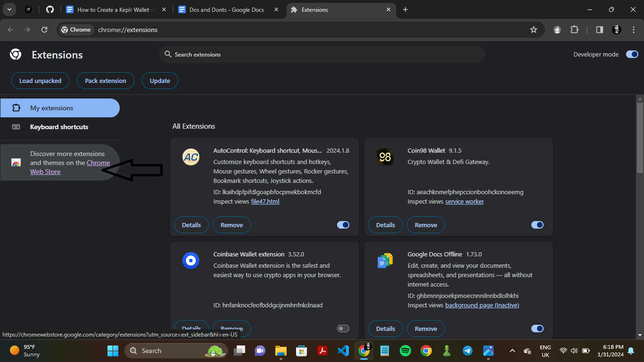Turn off Developer mode
The width and height of the screenshot is (644, 362).
pos(632,55)
